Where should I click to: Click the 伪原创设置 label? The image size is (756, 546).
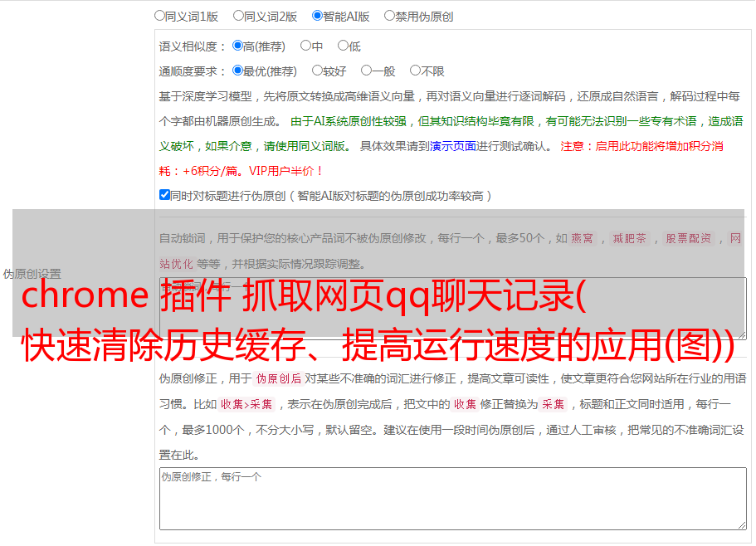(32, 274)
